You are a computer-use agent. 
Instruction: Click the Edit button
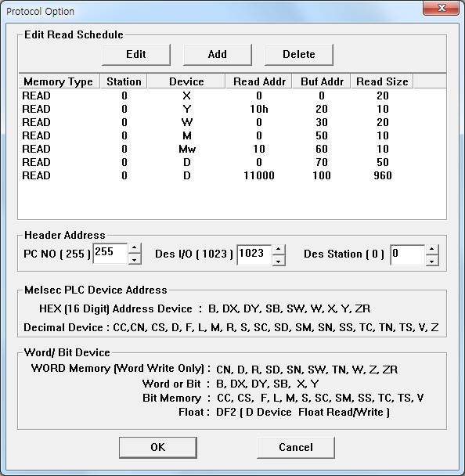point(136,55)
